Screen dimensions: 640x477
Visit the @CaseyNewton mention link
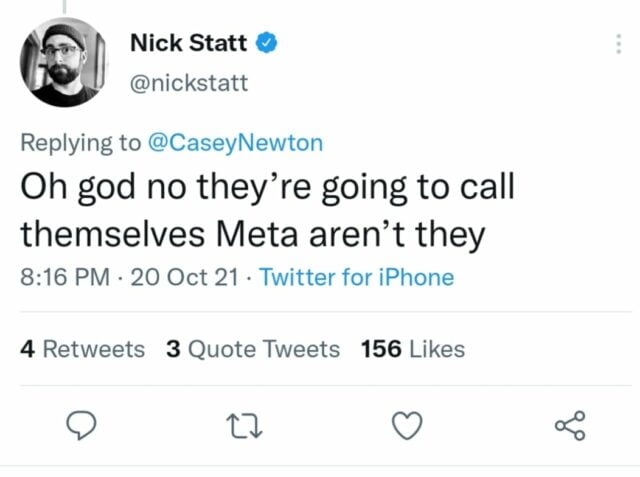coord(235,142)
